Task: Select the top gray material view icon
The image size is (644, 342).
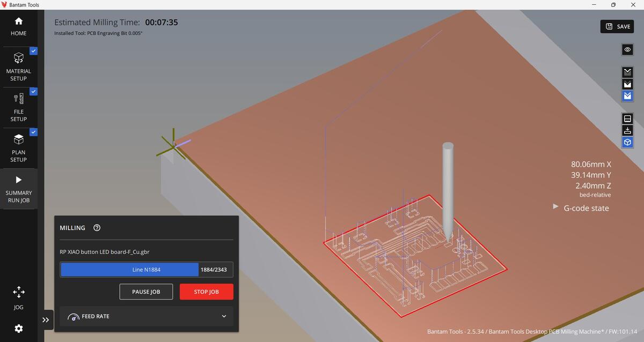Action: point(627,72)
